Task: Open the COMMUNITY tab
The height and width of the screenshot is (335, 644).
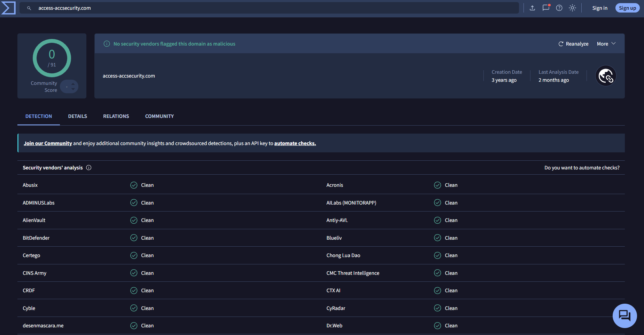Action: click(160, 116)
